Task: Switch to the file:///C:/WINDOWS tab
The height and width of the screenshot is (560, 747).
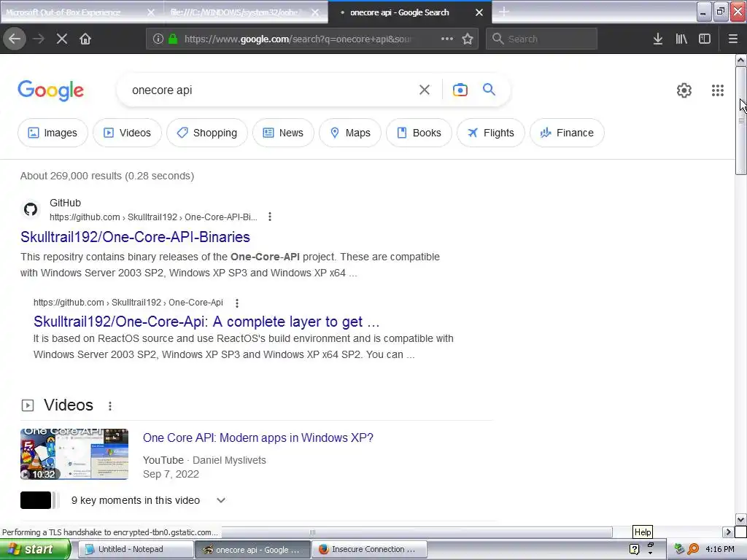Action: 234,12
